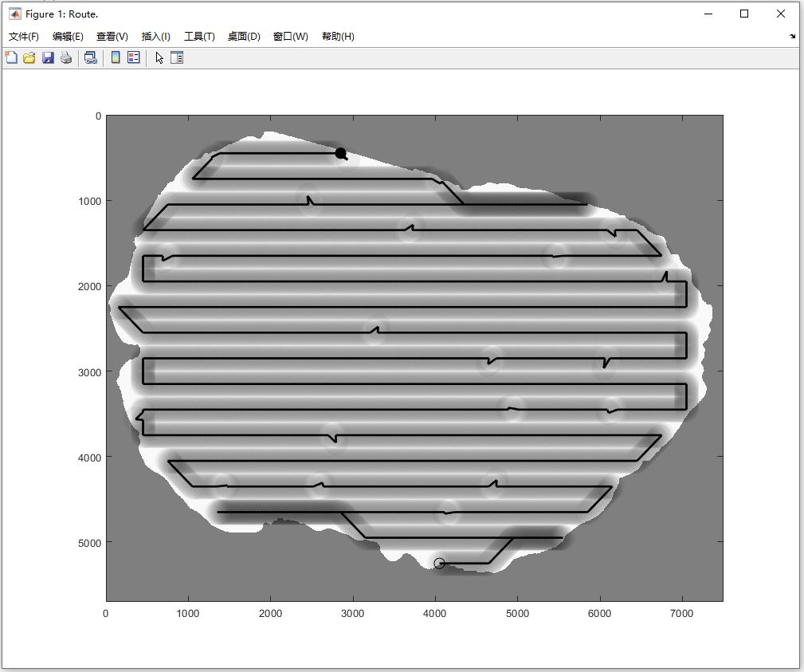Click the Insert Legend icon

click(x=133, y=57)
